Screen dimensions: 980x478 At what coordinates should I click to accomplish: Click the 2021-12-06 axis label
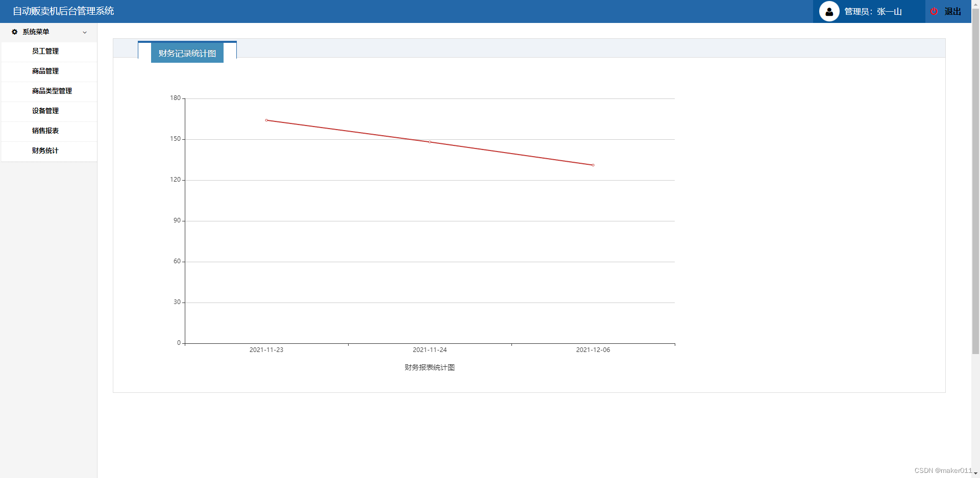(593, 350)
